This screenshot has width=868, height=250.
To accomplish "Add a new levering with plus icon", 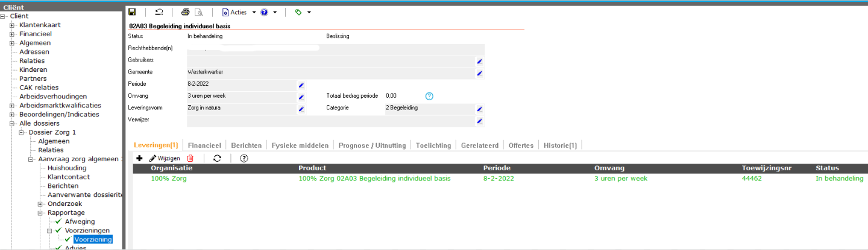I will click(x=140, y=158).
